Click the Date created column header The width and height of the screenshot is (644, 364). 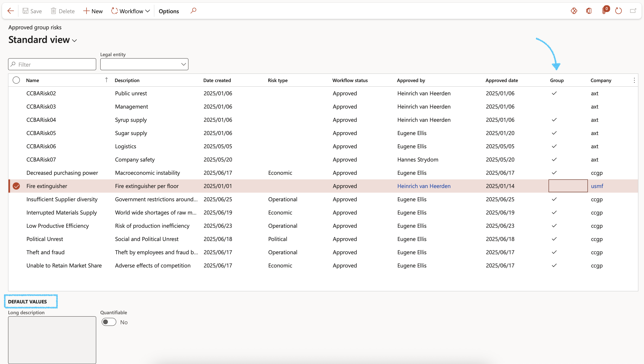(217, 80)
